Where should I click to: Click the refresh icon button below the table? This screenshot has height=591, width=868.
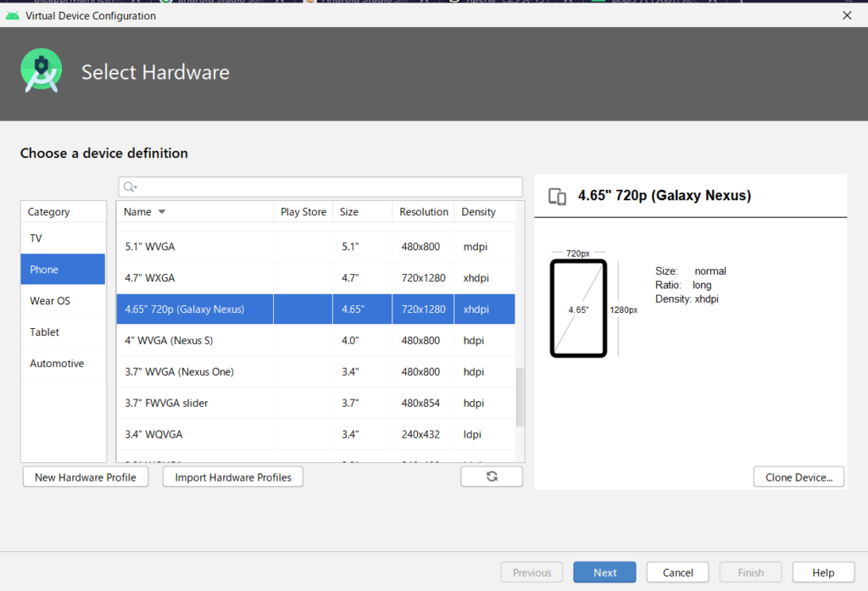point(492,477)
